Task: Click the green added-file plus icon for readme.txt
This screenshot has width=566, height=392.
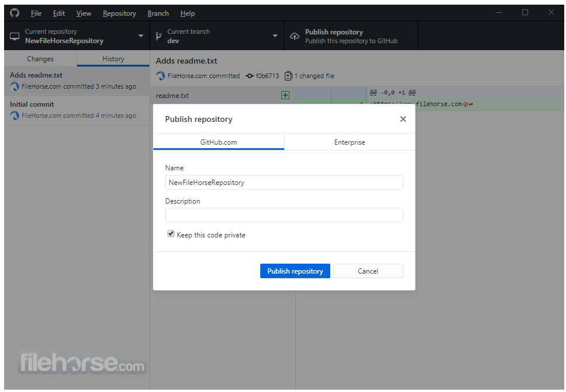Action: [x=285, y=95]
